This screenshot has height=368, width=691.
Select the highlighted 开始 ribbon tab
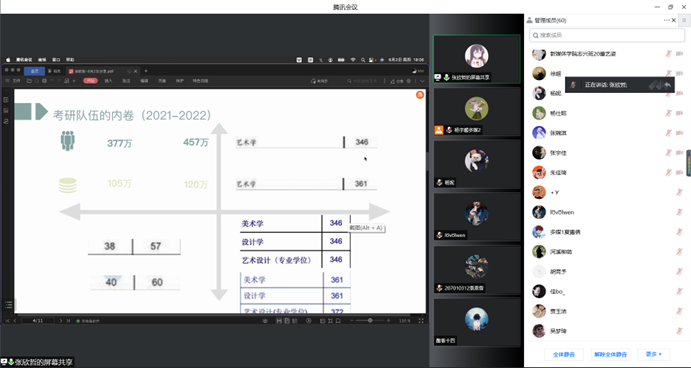[x=90, y=81]
